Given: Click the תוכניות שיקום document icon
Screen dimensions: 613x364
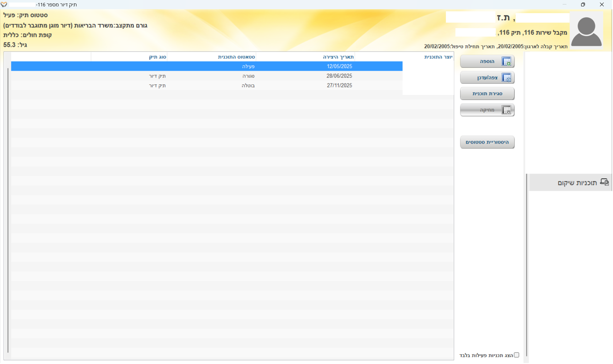Looking at the screenshot, I should 604,182.
